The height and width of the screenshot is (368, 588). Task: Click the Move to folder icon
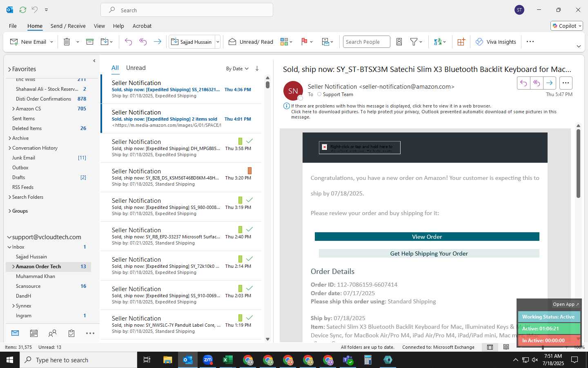pyautogui.click(x=105, y=42)
